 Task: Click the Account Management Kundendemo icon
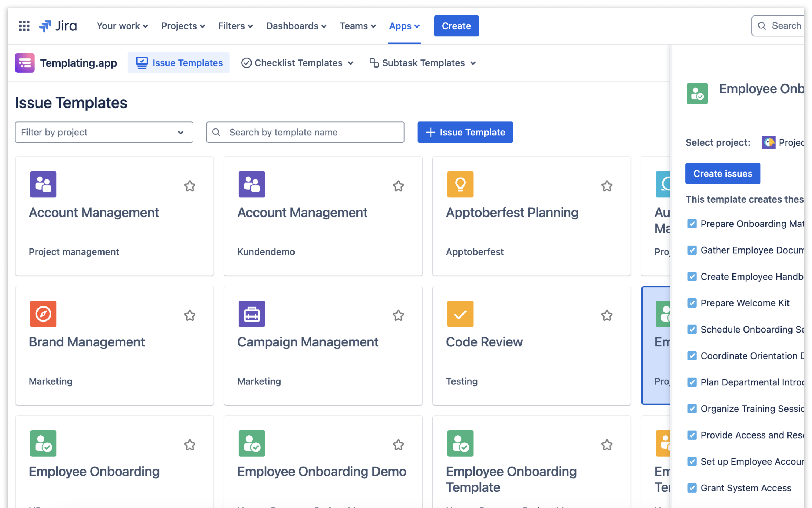tap(251, 184)
